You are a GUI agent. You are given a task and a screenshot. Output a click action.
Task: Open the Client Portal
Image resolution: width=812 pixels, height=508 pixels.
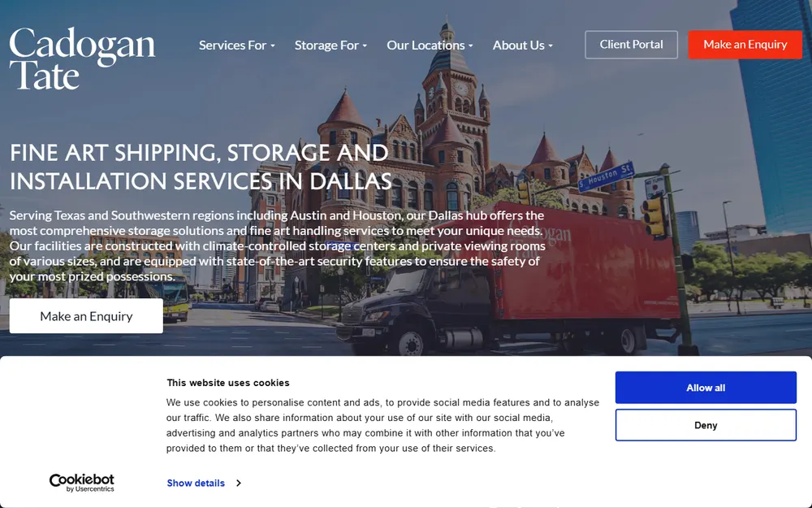[x=631, y=45]
